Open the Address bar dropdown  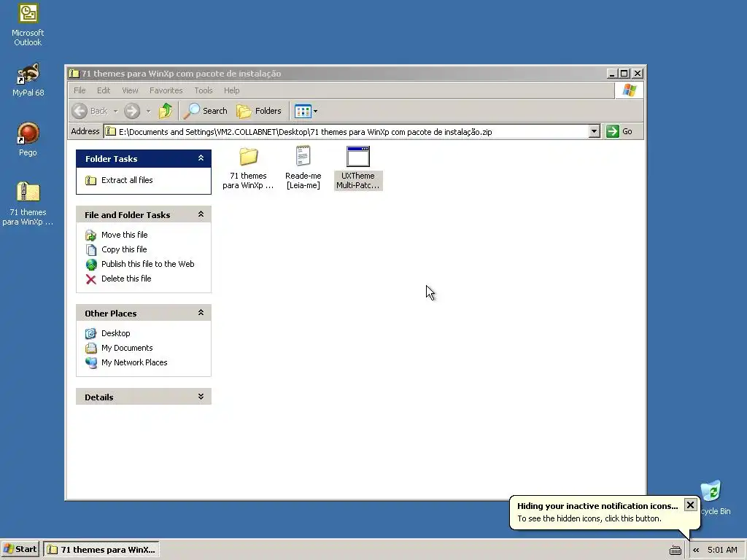point(594,131)
